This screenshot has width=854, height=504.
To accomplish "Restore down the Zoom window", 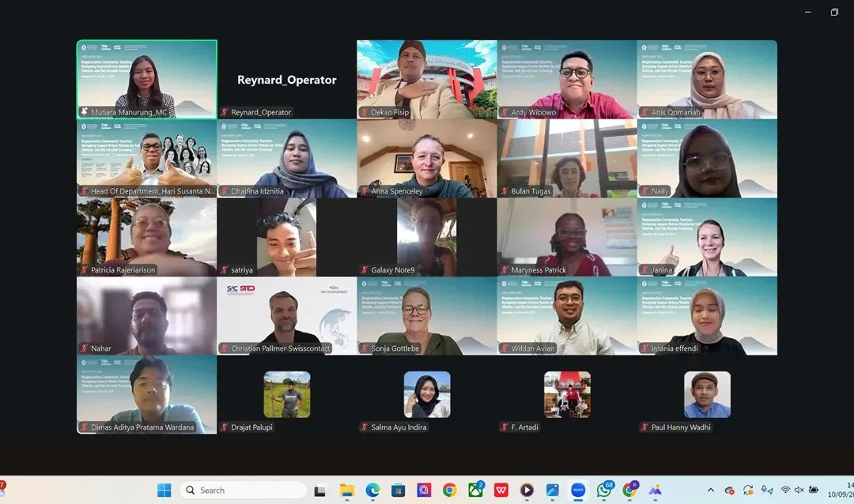I will tap(834, 12).
